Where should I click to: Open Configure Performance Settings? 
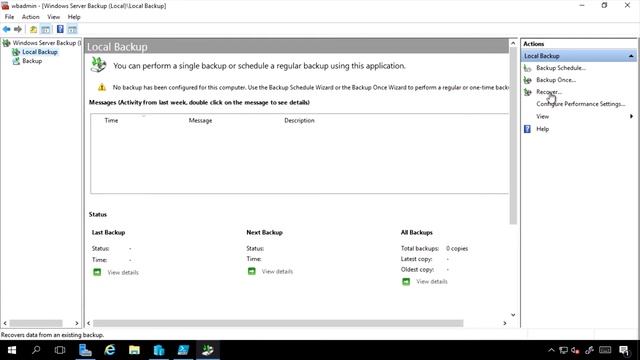coord(580,104)
